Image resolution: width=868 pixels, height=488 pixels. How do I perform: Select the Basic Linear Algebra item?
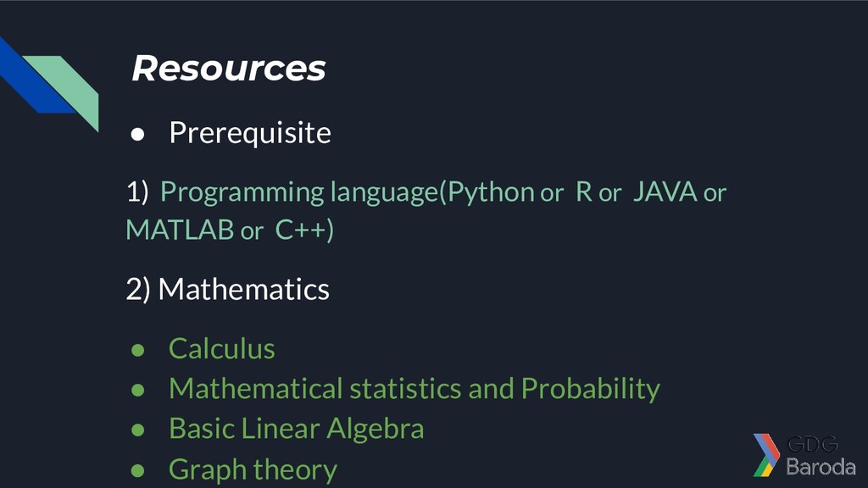[x=297, y=429]
